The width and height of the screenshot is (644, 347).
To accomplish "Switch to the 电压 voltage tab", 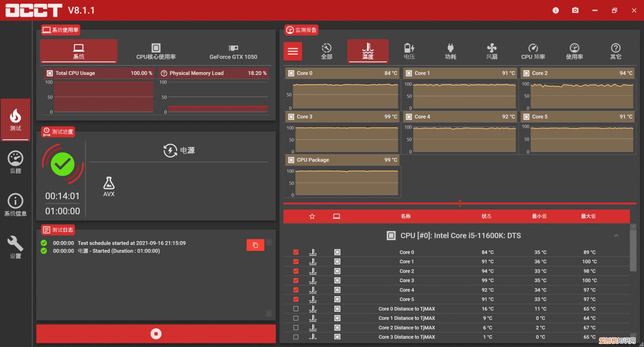I will [x=409, y=51].
